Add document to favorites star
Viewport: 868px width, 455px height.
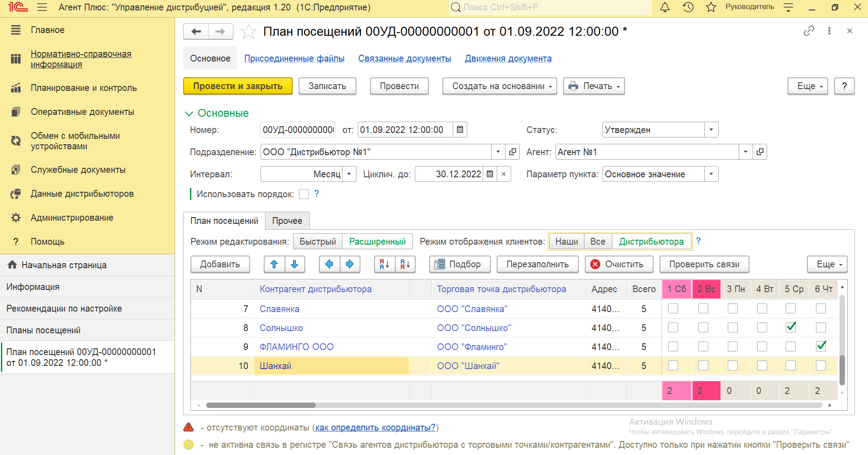248,32
